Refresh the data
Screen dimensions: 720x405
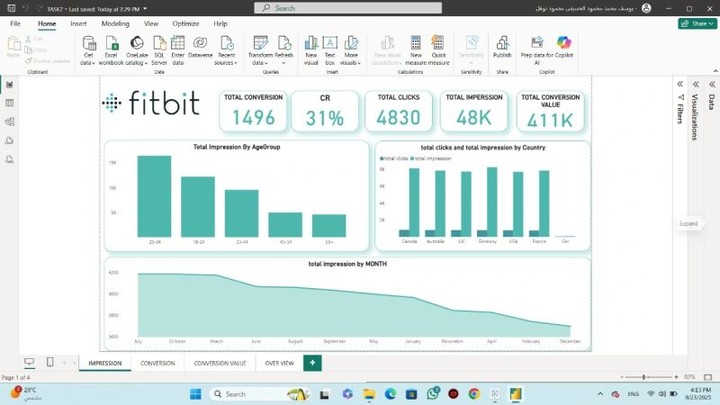[284, 51]
